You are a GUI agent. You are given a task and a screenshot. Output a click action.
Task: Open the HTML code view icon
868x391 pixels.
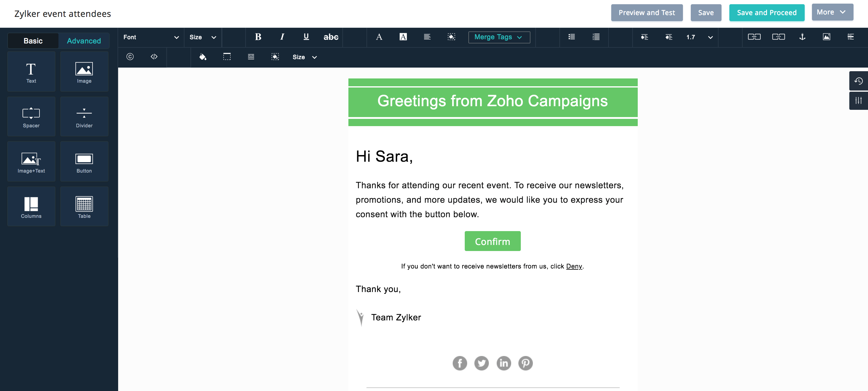154,57
